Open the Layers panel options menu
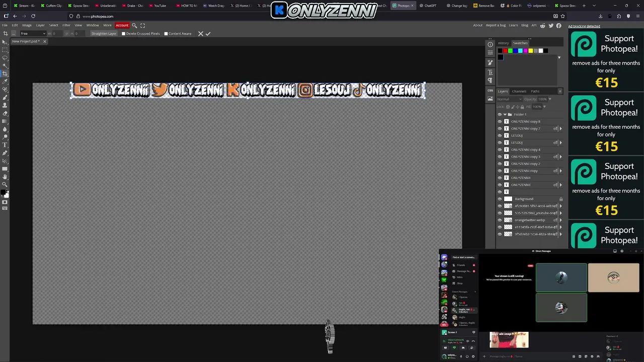The image size is (644, 362). pos(560,91)
